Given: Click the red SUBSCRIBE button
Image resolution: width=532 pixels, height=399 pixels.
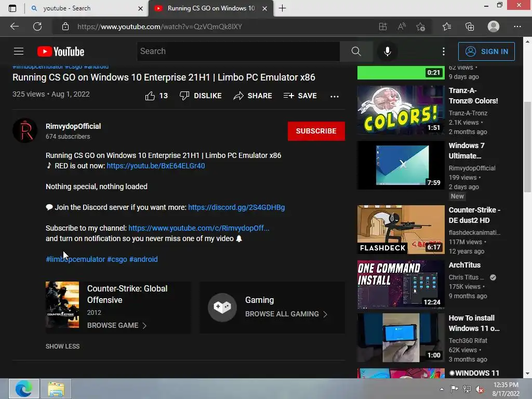Looking at the screenshot, I should (316, 131).
